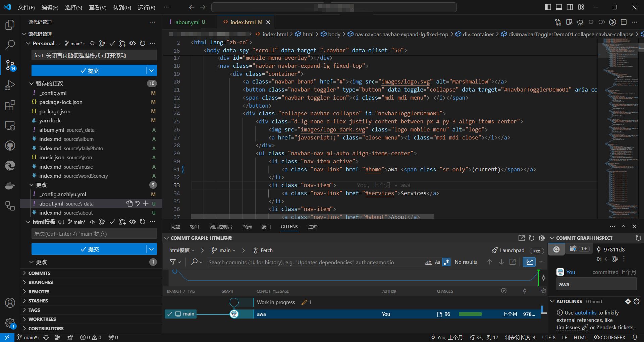Click the green changes bar on awa commit

point(470,314)
